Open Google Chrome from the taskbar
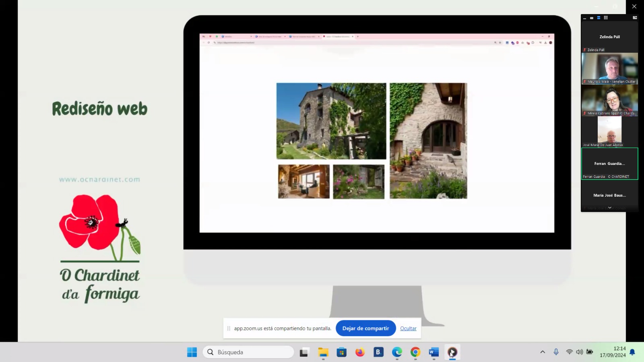Screen dimensions: 644x362 415,352
